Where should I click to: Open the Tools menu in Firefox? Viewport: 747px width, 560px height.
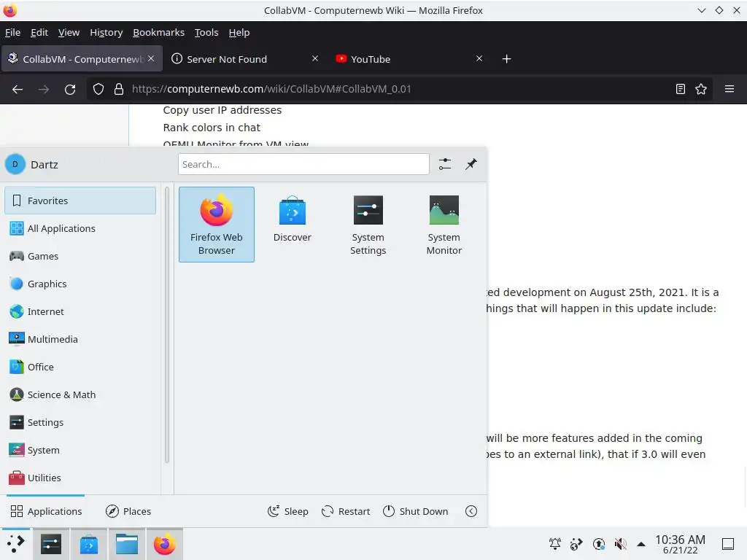tap(206, 32)
